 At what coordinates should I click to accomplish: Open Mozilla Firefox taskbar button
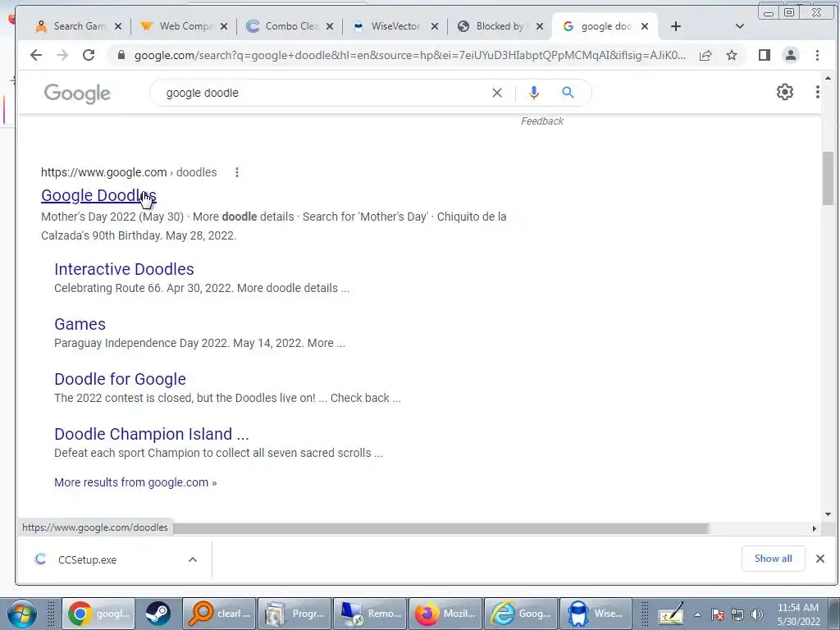pyautogui.click(x=445, y=614)
